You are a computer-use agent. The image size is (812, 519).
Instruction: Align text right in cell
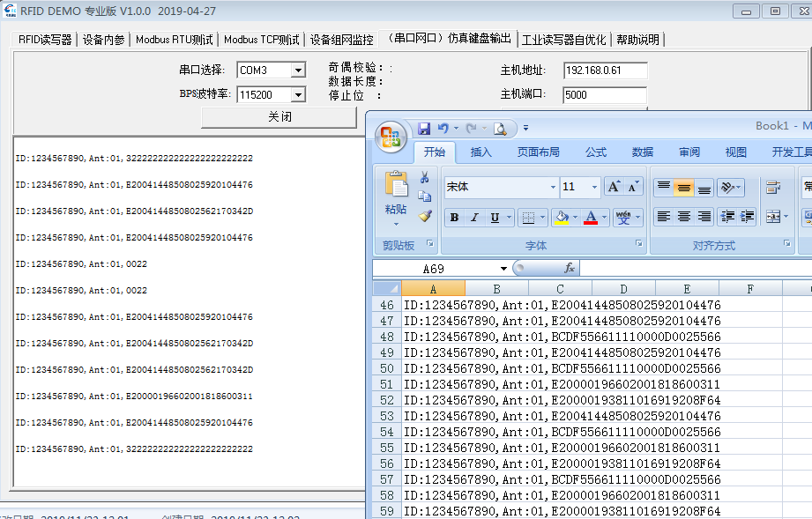704,217
